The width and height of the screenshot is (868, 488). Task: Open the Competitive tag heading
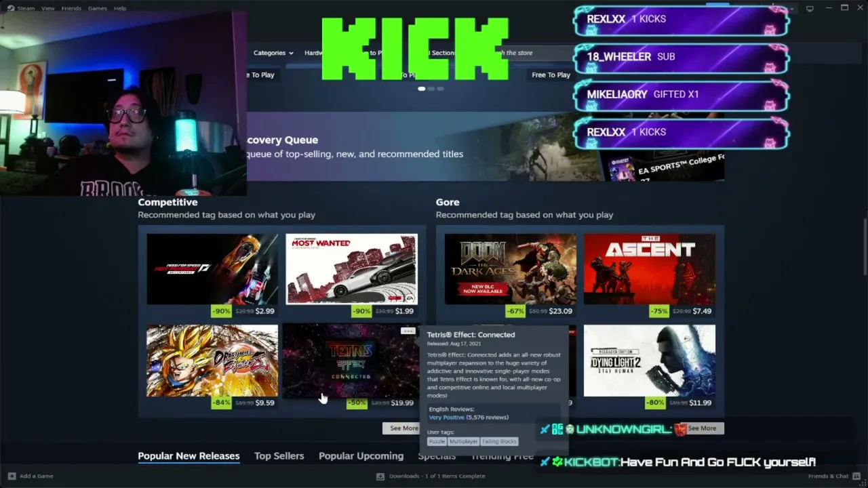167,202
